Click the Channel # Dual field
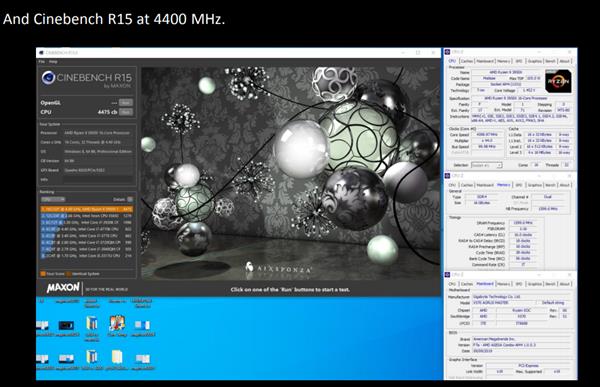Screen dimensions: 600x387 click(x=548, y=197)
